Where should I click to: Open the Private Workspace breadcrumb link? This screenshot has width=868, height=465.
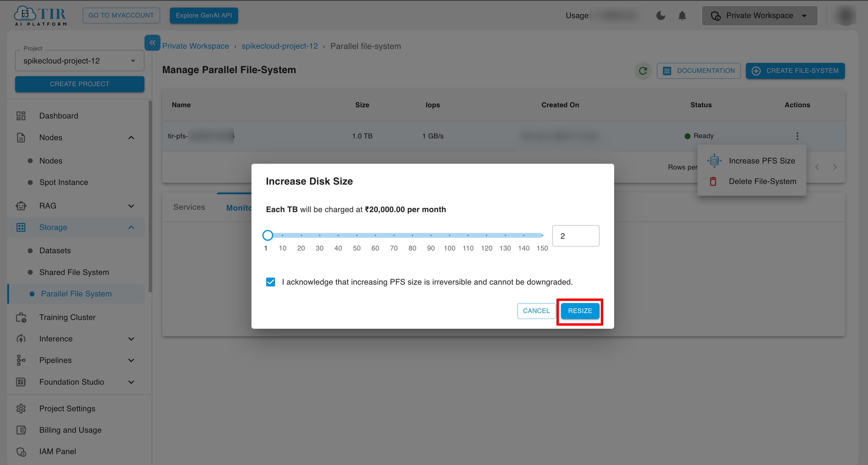196,46
